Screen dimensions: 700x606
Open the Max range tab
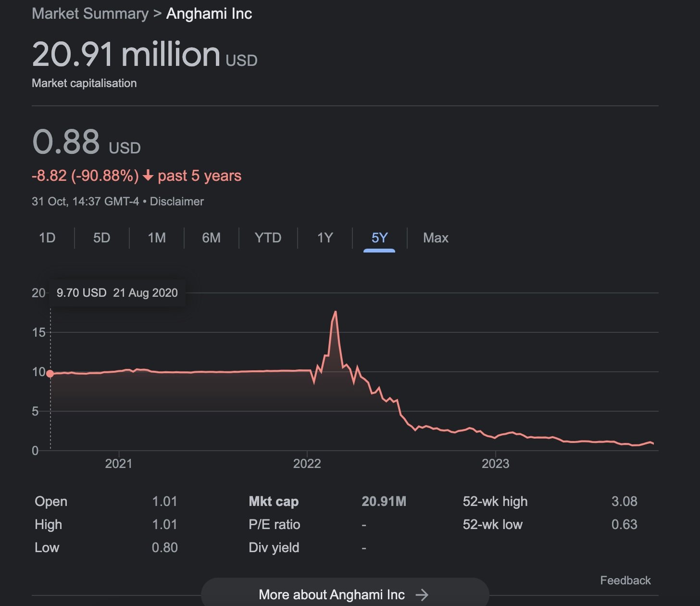(x=436, y=238)
